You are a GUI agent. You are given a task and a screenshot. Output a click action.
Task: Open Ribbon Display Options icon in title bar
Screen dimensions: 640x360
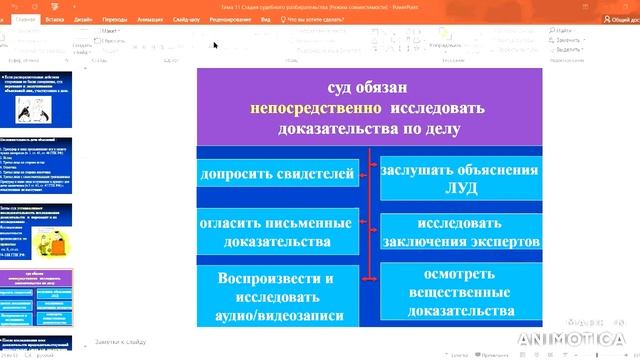click(x=585, y=7)
